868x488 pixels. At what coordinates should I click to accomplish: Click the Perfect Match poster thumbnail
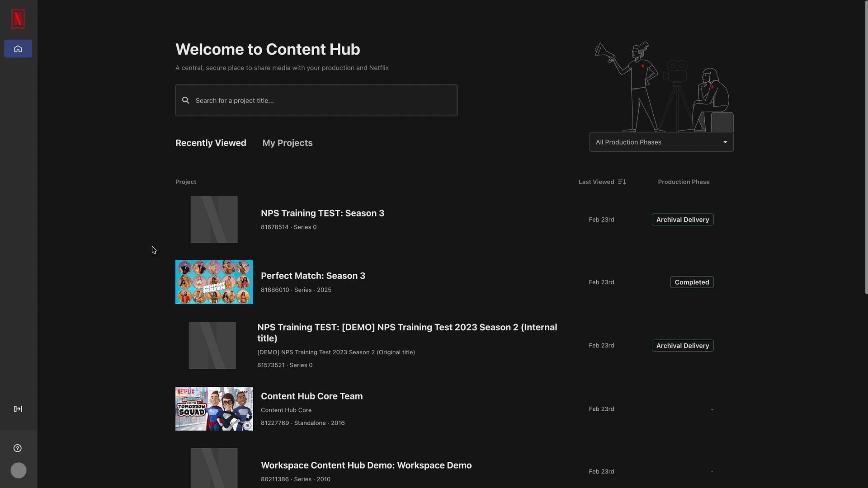click(x=214, y=282)
